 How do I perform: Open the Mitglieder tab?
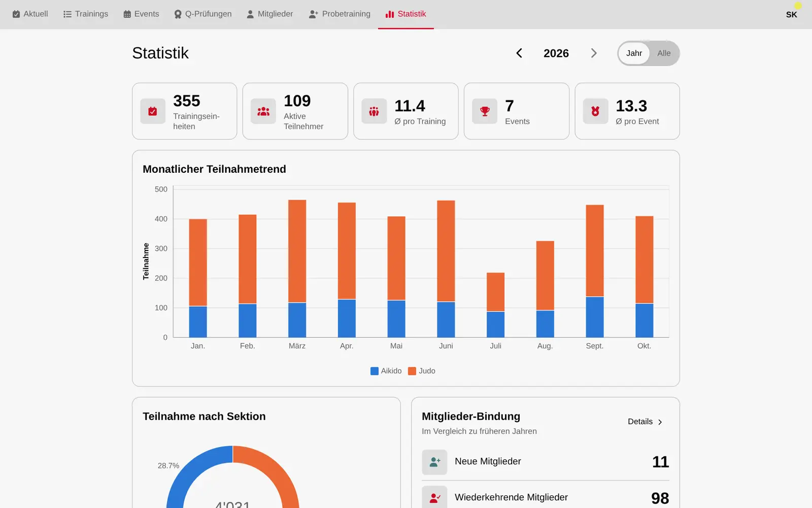[269, 14]
